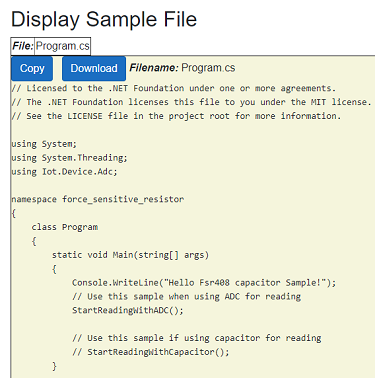375x378 pixels.
Task: Click the Console.WriteLine statement
Action: click(204, 283)
